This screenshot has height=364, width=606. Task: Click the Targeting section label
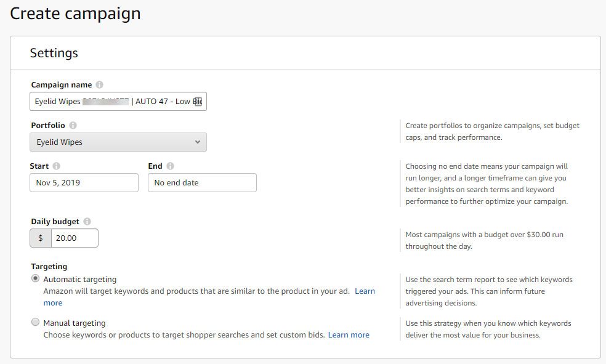[x=49, y=267]
